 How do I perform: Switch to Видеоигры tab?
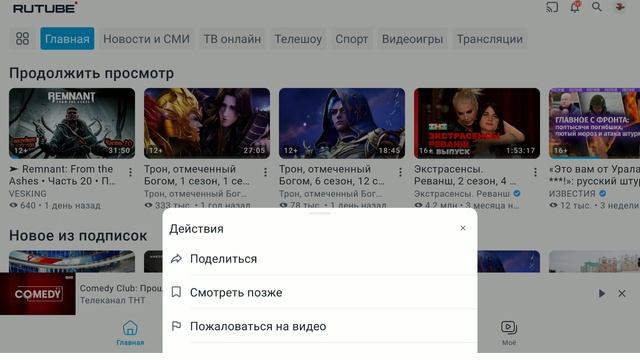tap(412, 39)
